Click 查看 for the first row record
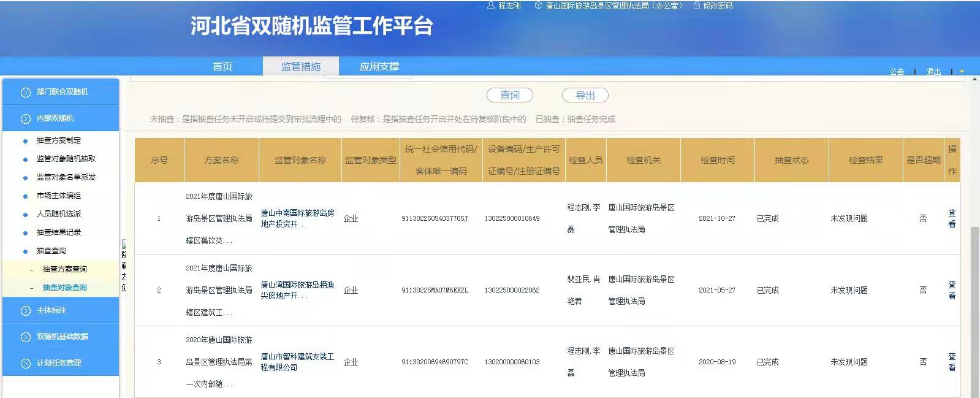 click(952, 218)
